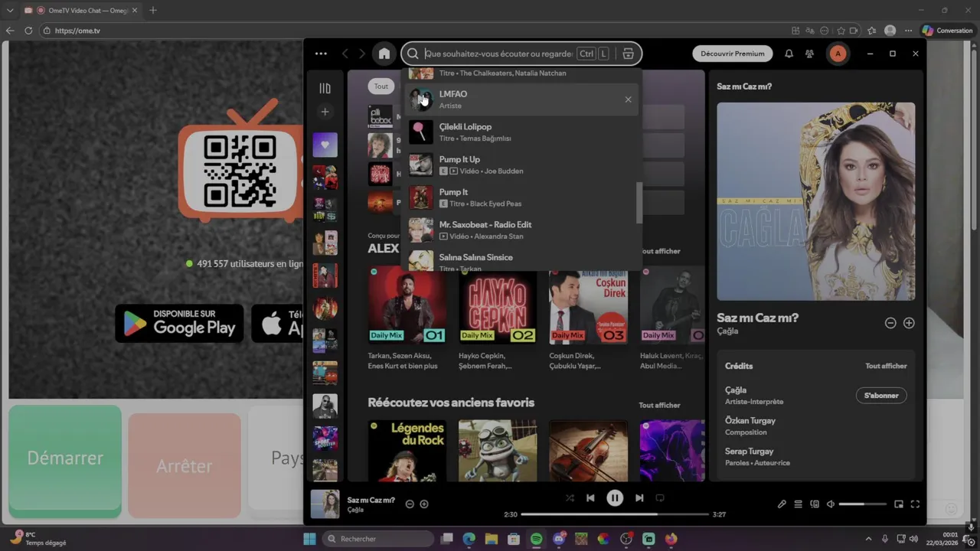Click the Windows Start button
980x551 pixels.
coord(309,539)
